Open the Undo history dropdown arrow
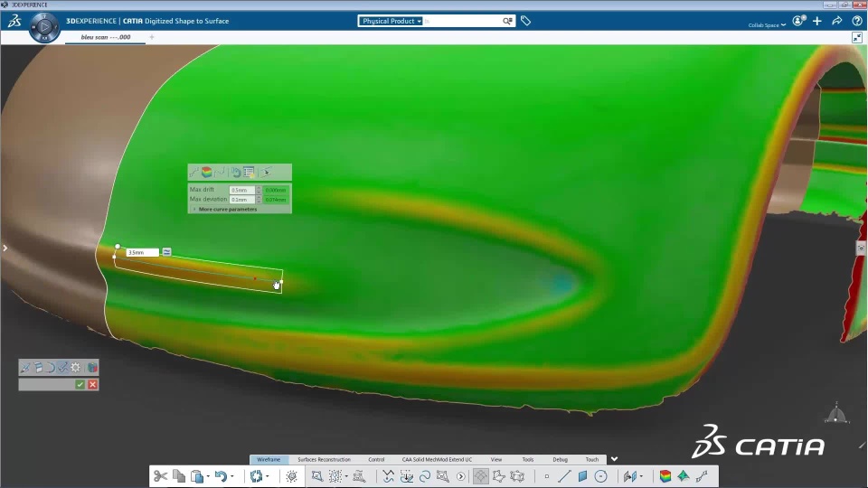This screenshot has height=488, width=868. (232, 476)
